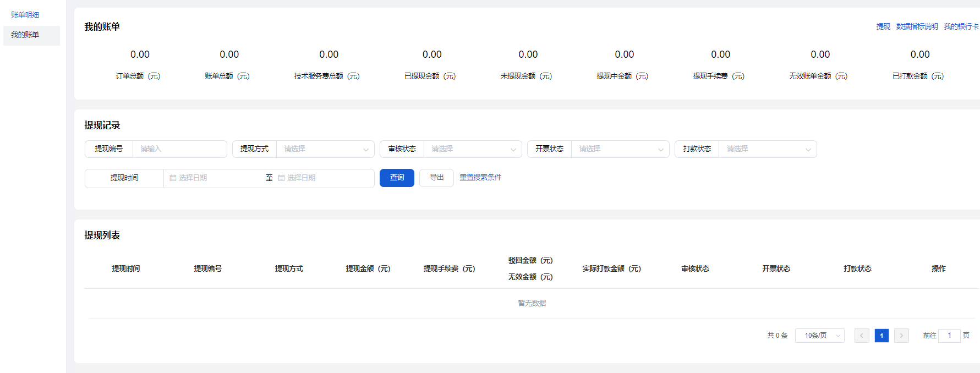The image size is (980, 373).
Task: Open the 开票状态 select box
Action: coord(620,149)
